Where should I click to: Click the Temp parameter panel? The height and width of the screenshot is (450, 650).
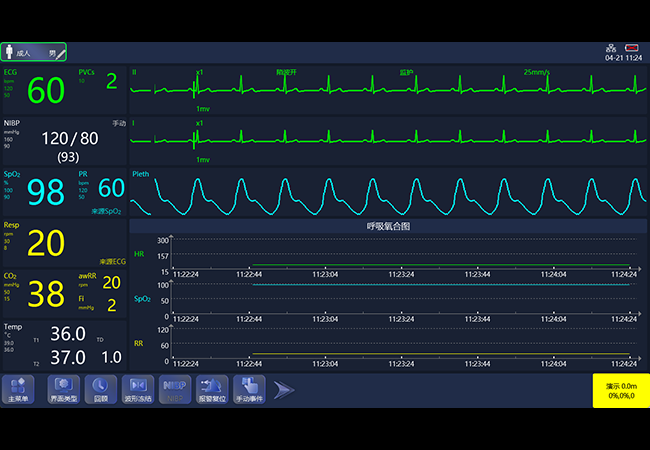coord(64,346)
